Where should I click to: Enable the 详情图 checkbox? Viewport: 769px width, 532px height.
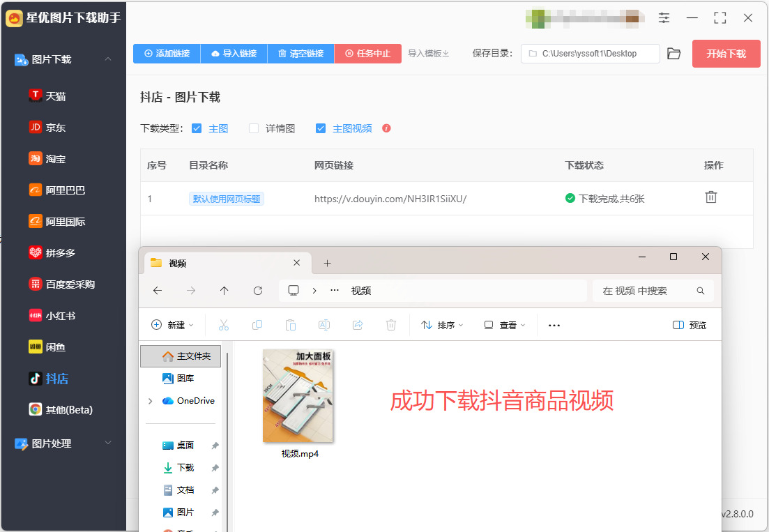click(x=254, y=128)
